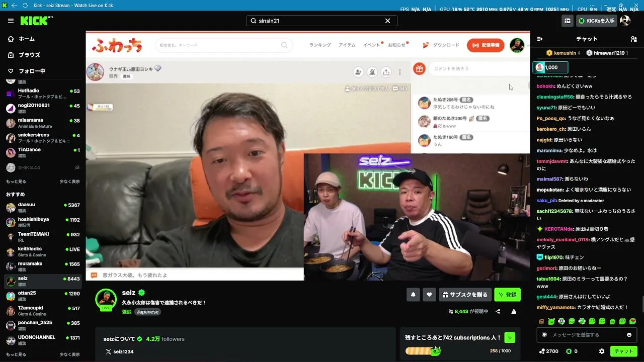The width and height of the screenshot is (644, 362).
Task: Open the UDONCHANNEL channel
Action: click(x=43, y=340)
